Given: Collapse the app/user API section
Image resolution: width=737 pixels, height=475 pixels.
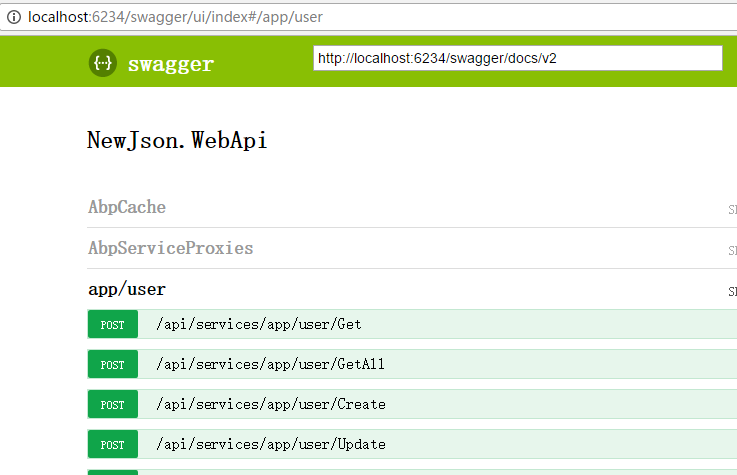Looking at the screenshot, I should coord(127,289).
